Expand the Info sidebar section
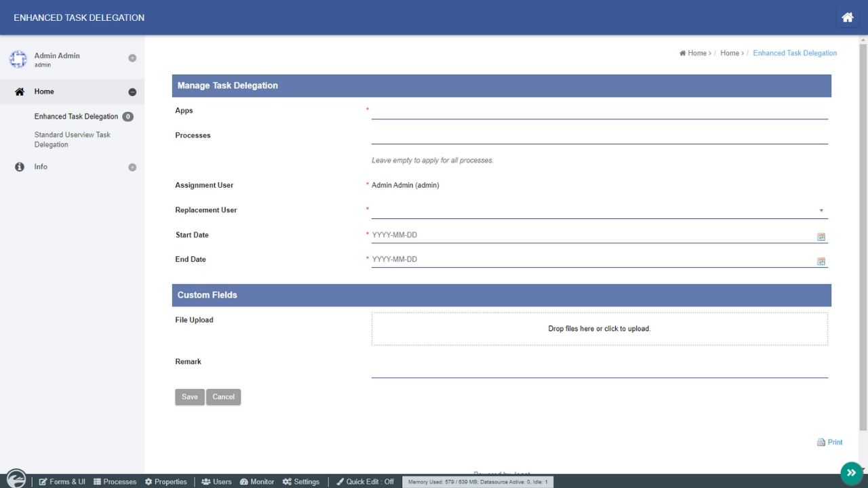 click(132, 167)
